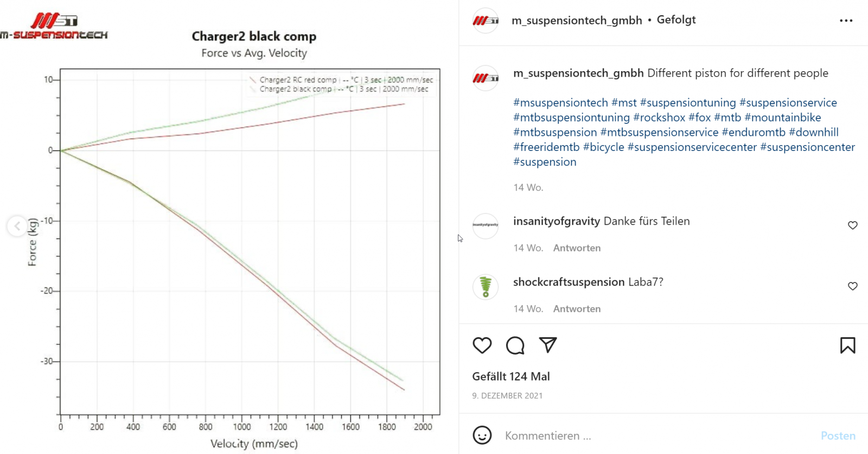The image size is (868, 454).
Task: Open shockcraftsuspension's profile avatar
Action: click(x=486, y=286)
